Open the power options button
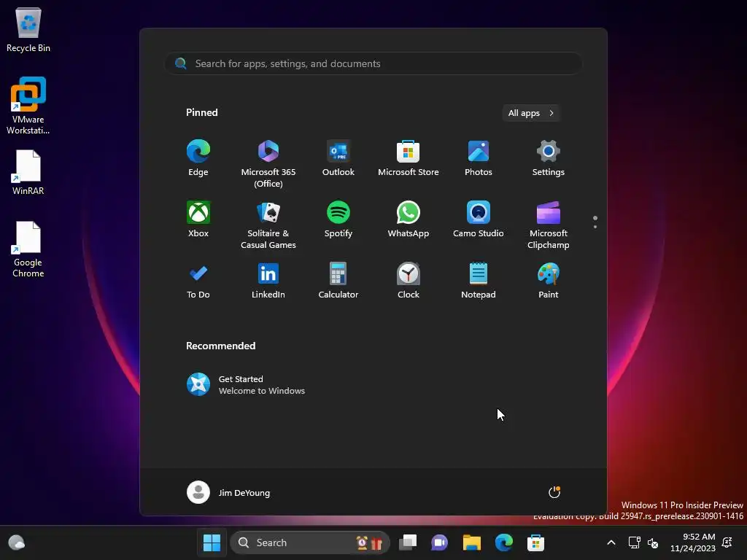 [554, 492]
